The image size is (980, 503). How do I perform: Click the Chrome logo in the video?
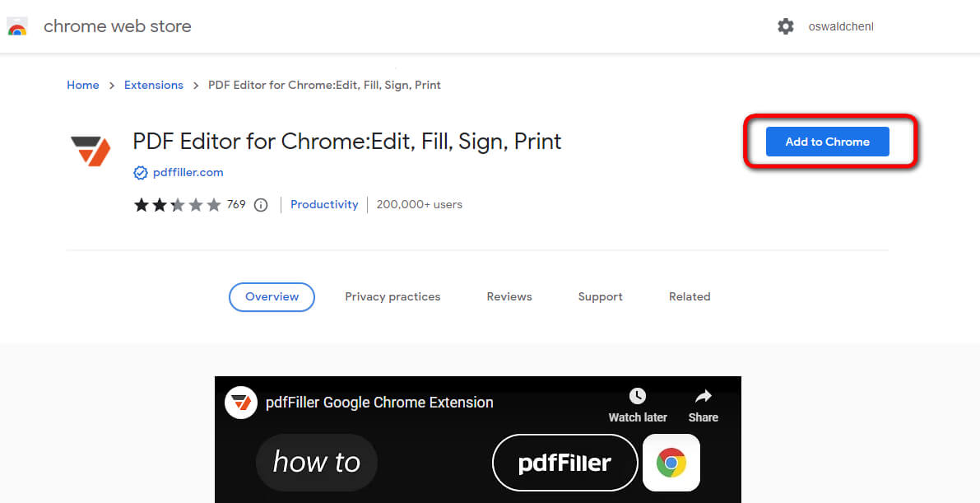tap(671, 463)
